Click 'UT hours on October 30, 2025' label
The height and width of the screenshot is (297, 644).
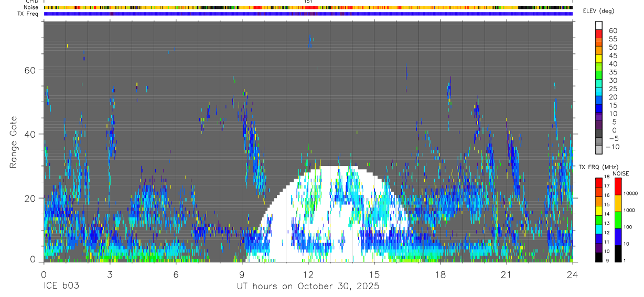point(307,287)
